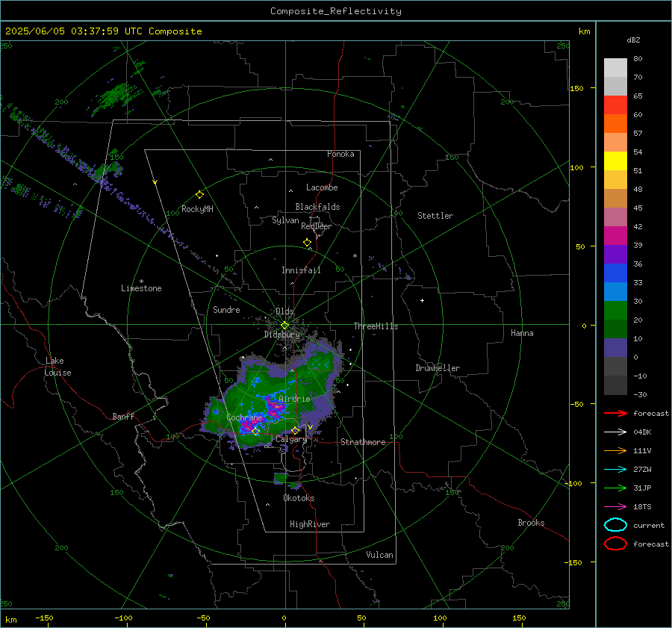Image resolution: width=672 pixels, height=628 pixels.
Task: Select the white 04DK arrow legend icon
Action: 615,432
